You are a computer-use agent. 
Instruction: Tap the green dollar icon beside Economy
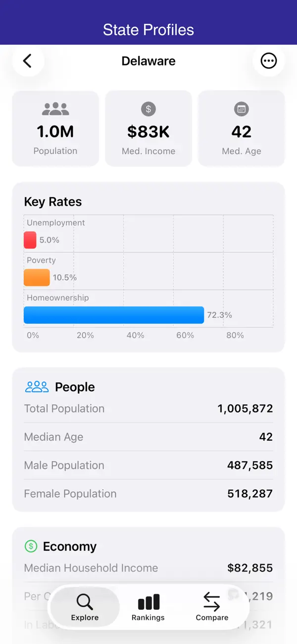(x=31, y=546)
